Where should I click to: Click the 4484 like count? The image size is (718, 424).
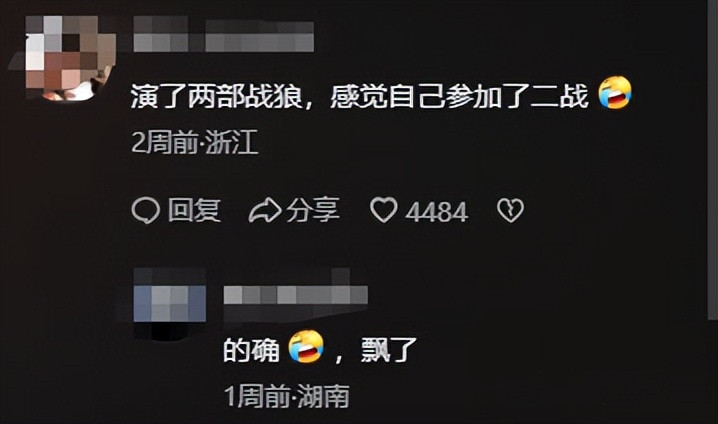(436, 212)
